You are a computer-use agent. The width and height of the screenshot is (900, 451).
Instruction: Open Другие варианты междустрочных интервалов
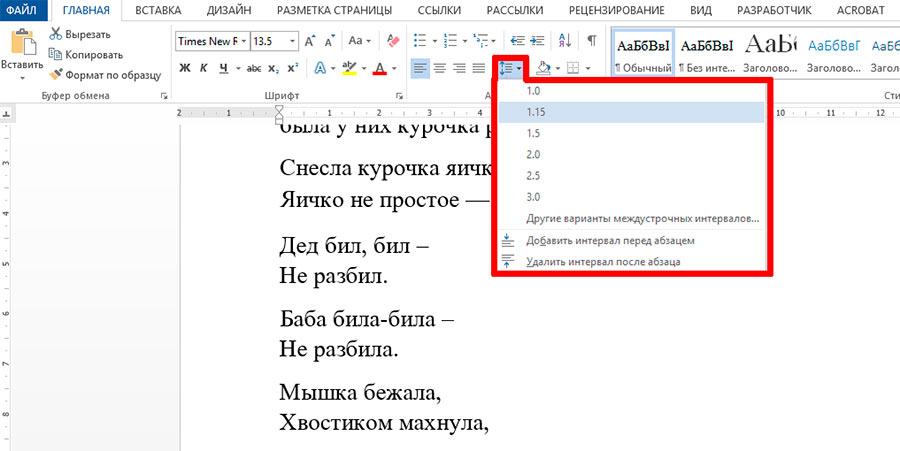[x=643, y=218]
